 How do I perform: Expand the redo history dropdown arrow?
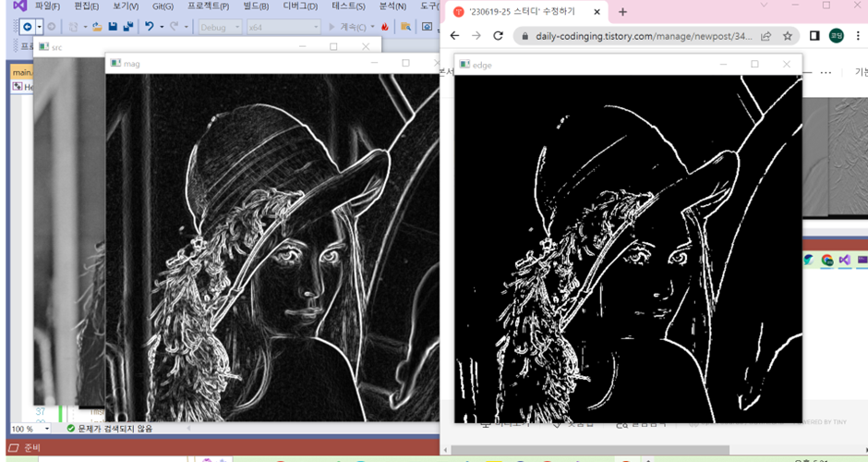pyautogui.click(x=186, y=27)
